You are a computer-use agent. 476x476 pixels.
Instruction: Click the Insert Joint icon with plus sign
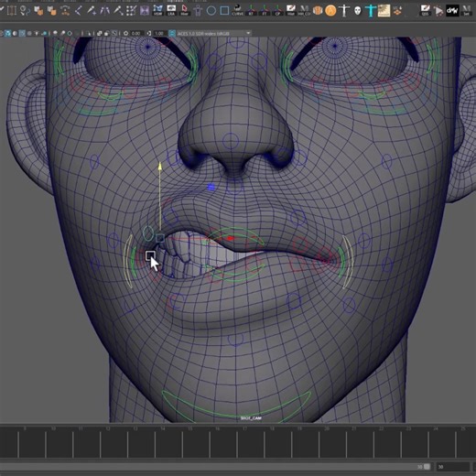coord(92,11)
